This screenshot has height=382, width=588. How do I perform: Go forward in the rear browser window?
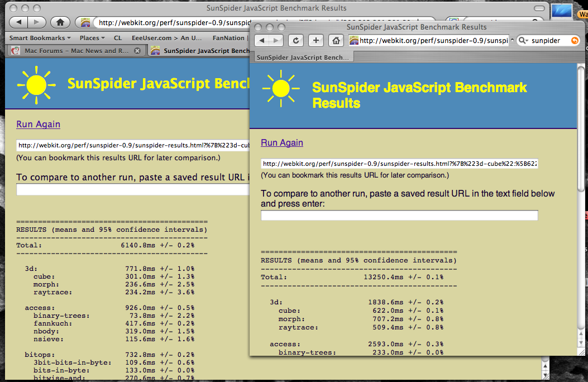pyautogui.click(x=36, y=22)
